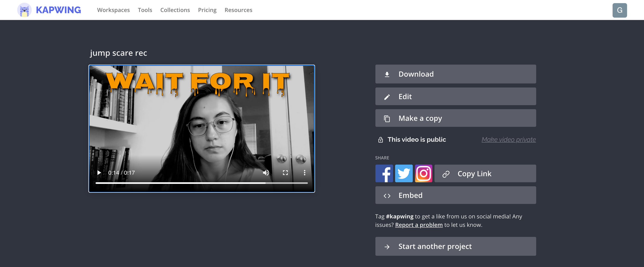Share video on Instagram

tap(423, 173)
